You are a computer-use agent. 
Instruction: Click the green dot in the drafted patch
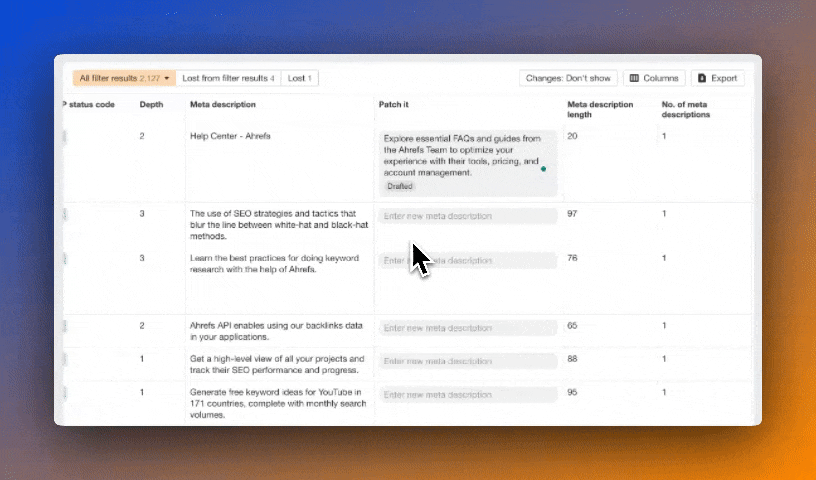(543, 169)
